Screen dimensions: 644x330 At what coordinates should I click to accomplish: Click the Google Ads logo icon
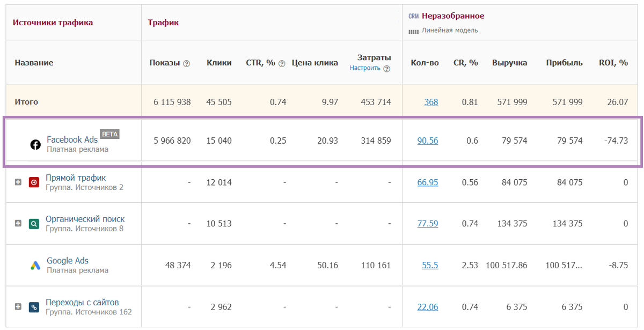[x=35, y=265]
